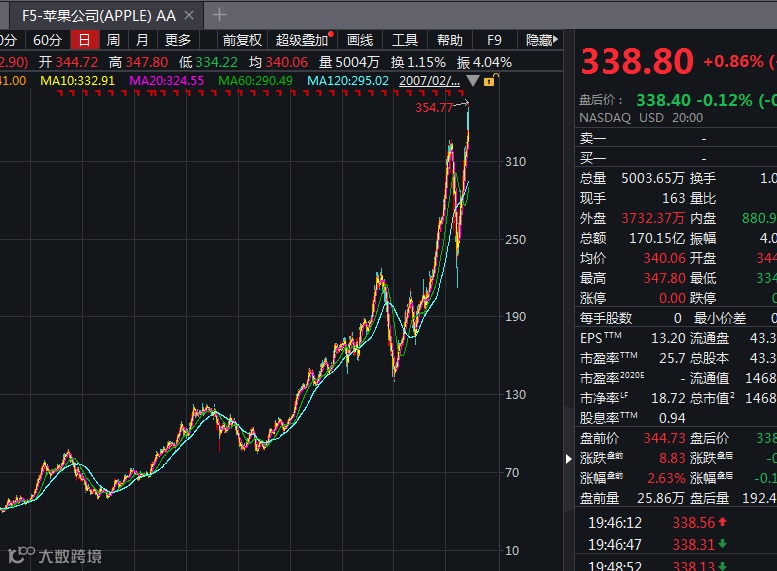Click the large 338.80 price figure
This screenshot has height=571, width=777.
tap(637, 61)
